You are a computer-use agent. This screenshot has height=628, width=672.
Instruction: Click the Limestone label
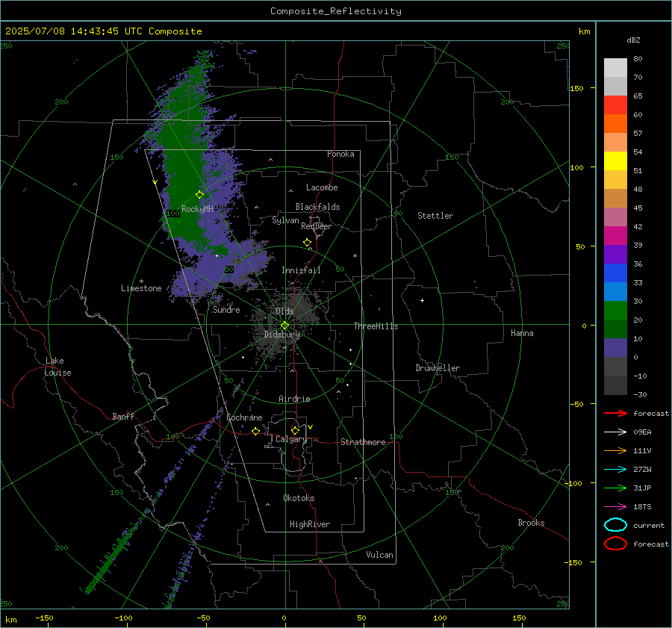click(141, 288)
